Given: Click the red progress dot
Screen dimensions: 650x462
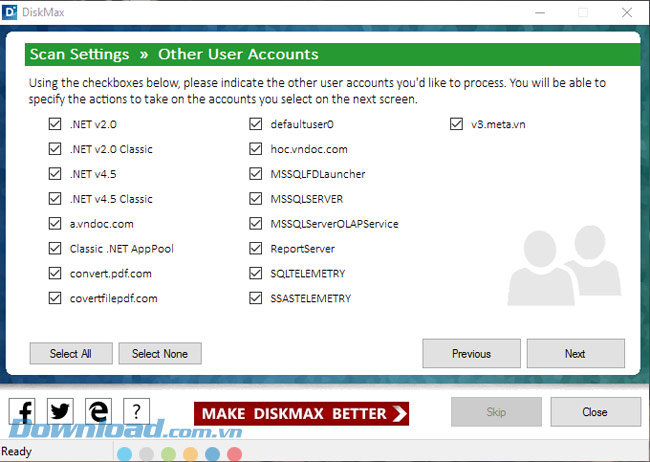Looking at the screenshot, I should pos(234,455).
